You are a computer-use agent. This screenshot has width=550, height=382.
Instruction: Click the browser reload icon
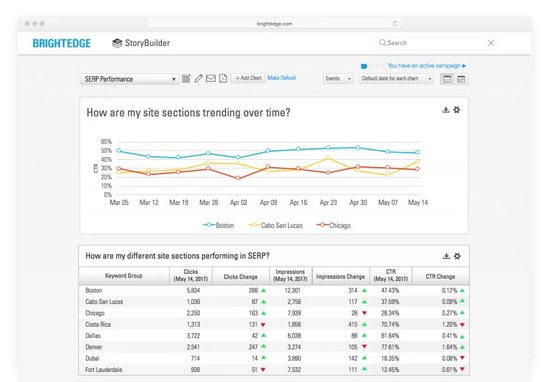[395, 24]
